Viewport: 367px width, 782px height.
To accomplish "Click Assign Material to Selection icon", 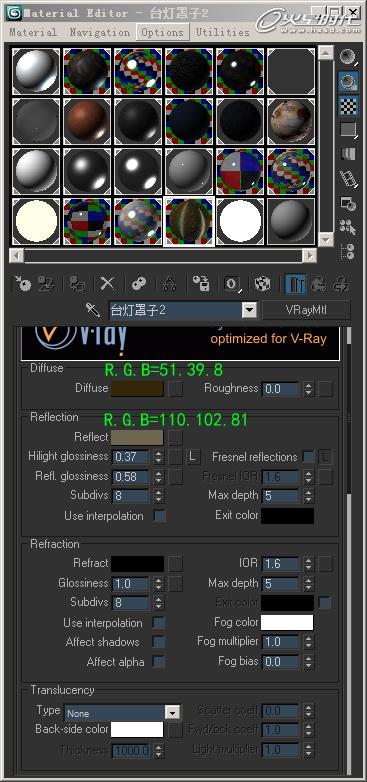I will click(x=77, y=284).
